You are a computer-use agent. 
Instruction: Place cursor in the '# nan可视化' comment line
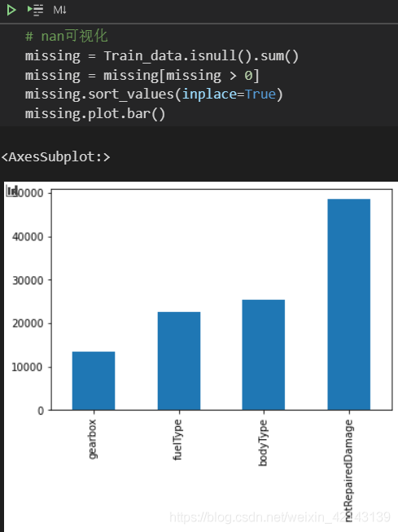(x=67, y=36)
